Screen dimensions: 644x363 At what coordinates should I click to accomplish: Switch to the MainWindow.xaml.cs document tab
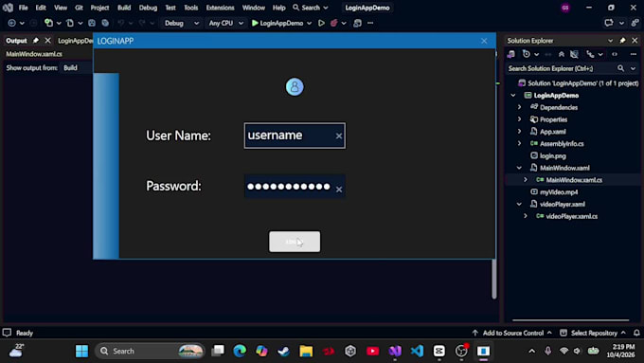[x=34, y=54]
